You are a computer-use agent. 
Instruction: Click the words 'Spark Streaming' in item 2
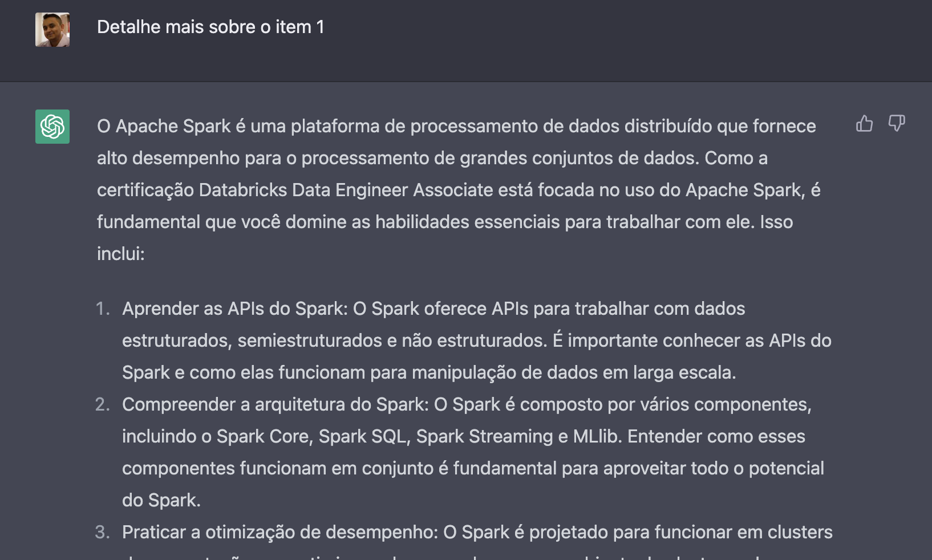click(x=484, y=436)
